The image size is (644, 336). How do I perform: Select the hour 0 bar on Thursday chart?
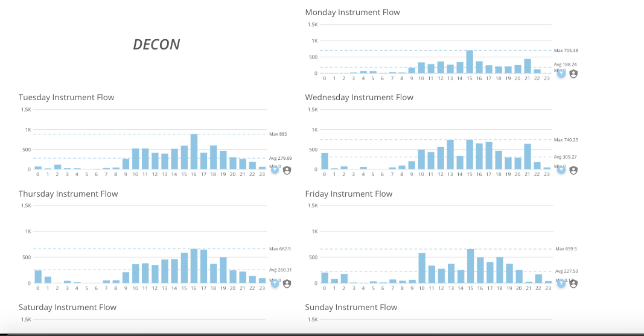click(38, 277)
